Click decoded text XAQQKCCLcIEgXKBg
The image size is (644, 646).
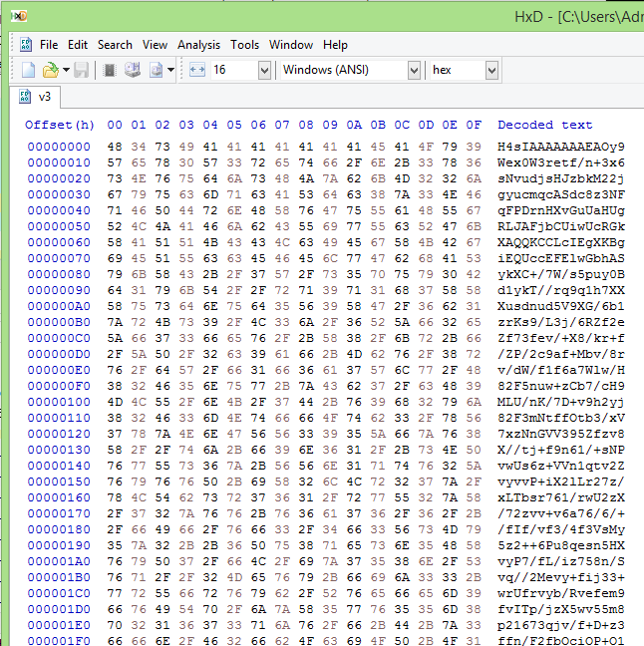point(561,242)
